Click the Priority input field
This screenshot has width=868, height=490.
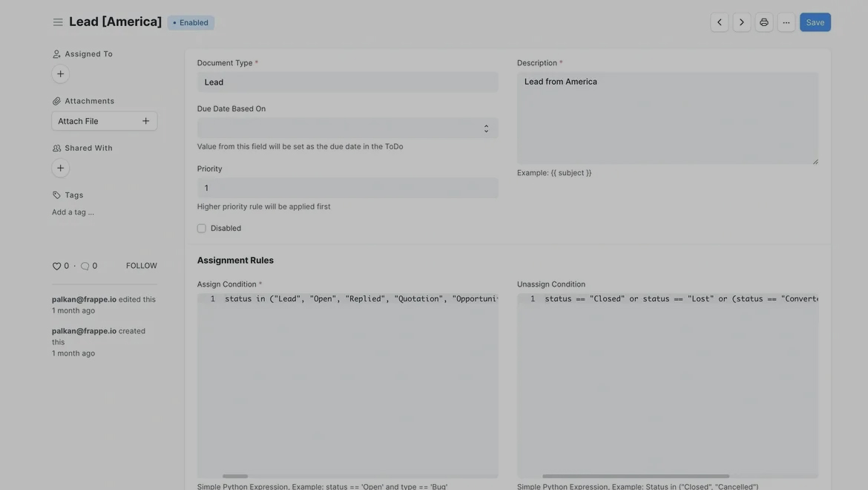point(347,188)
